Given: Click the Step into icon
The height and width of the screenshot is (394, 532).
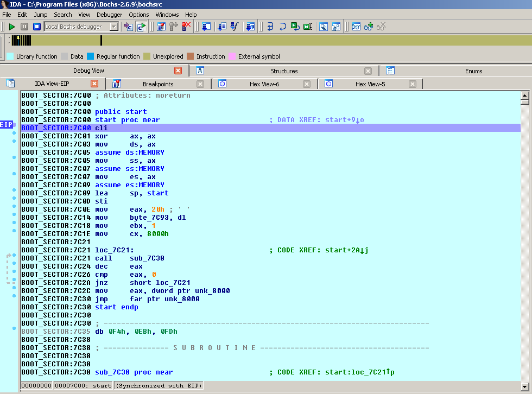Looking at the screenshot, I should 270,27.
